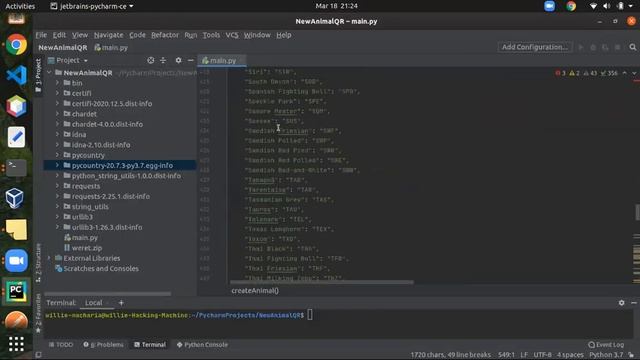Expand the requests folder

[57, 186]
